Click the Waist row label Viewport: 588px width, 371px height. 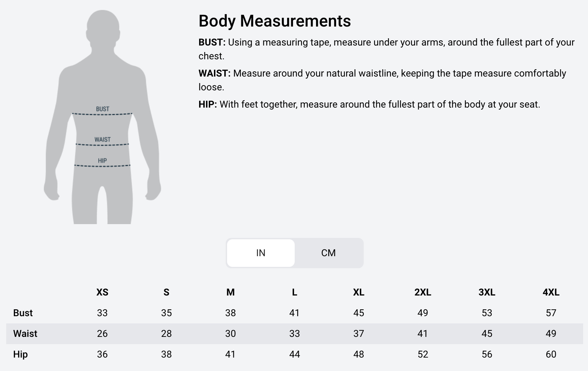tap(25, 334)
